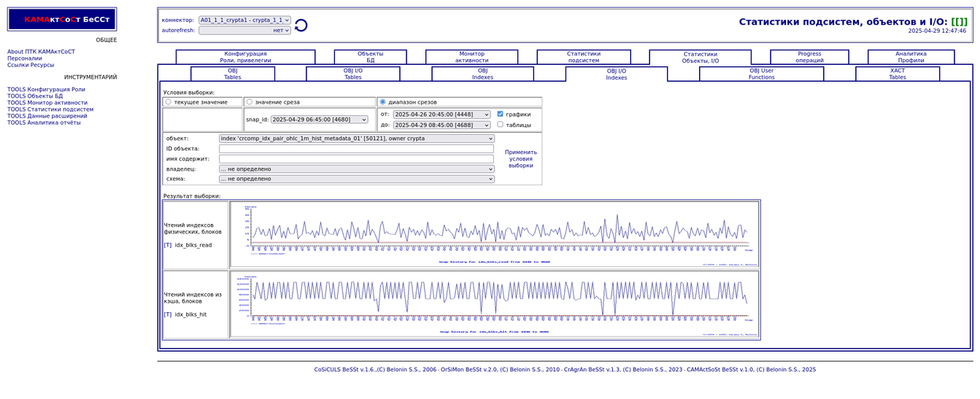Select the 'значение среза' radio button
The image size is (980, 399).
click(x=250, y=102)
